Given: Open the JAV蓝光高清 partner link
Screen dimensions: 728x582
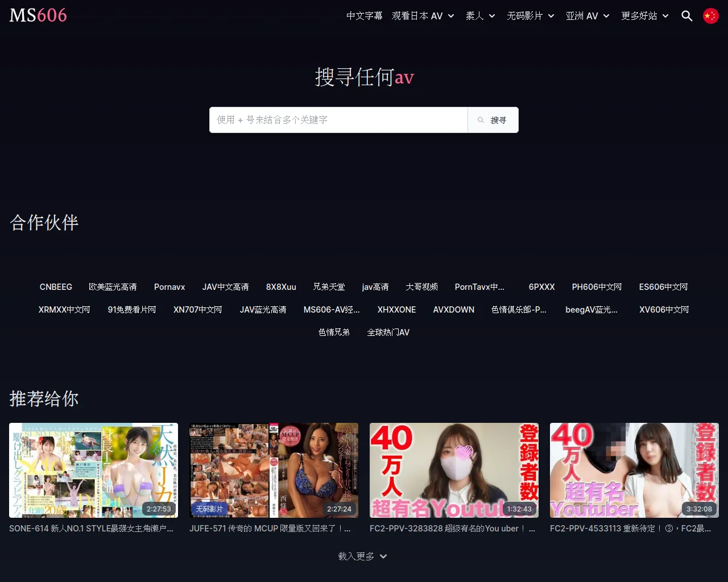Looking at the screenshot, I should click(263, 310).
